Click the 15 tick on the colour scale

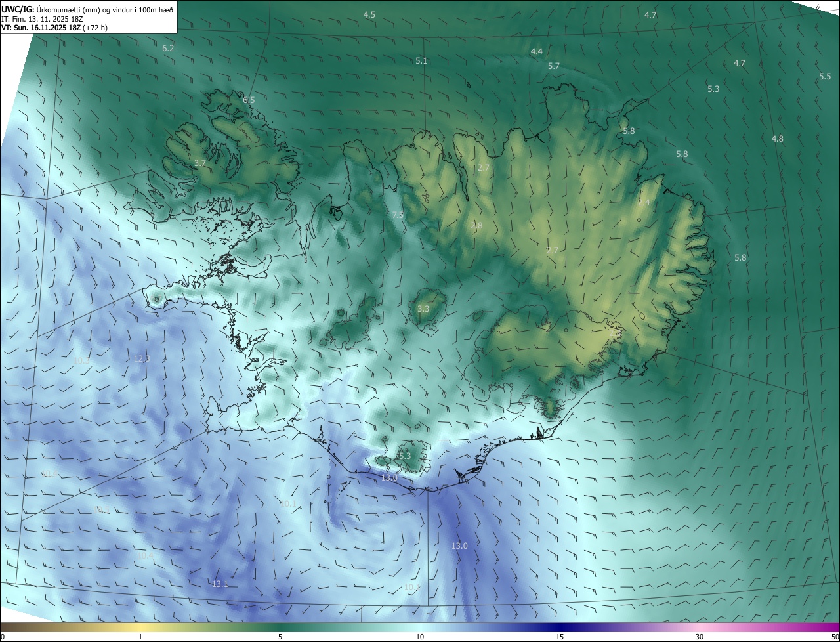pos(560,637)
